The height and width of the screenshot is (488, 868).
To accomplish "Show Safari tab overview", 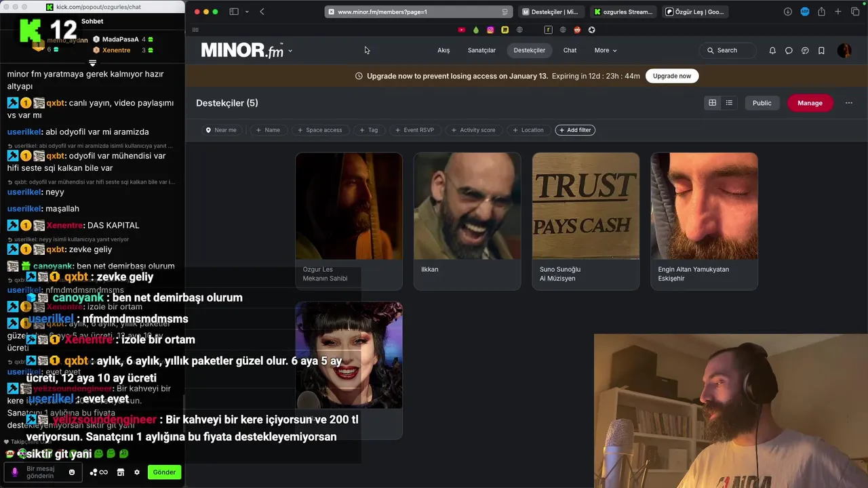I will [x=854, y=12].
